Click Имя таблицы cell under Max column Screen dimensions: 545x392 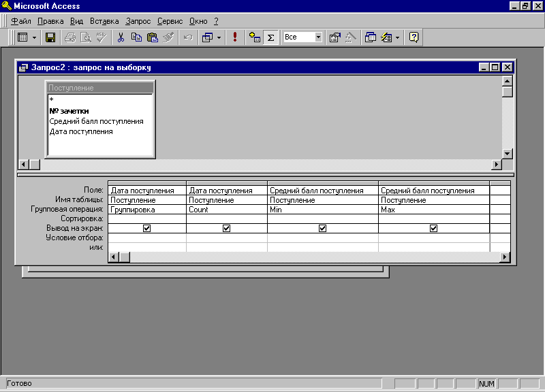[434, 200]
